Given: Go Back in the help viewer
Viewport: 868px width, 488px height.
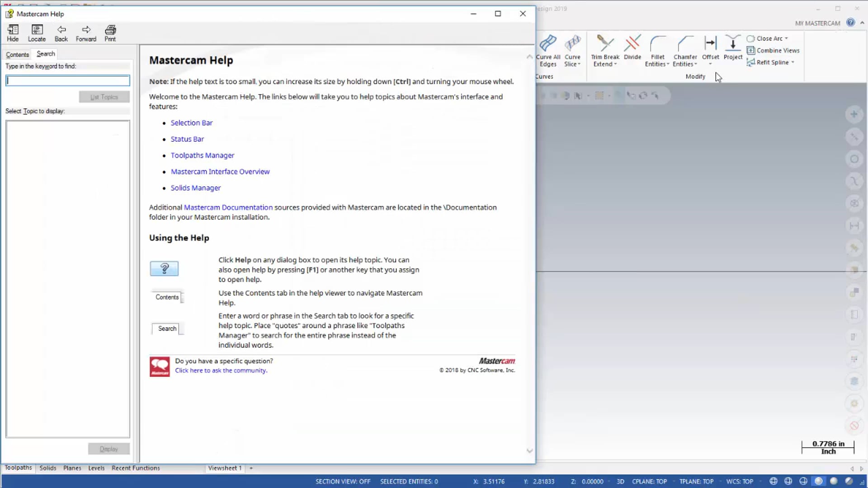Looking at the screenshot, I should pyautogui.click(x=61, y=33).
